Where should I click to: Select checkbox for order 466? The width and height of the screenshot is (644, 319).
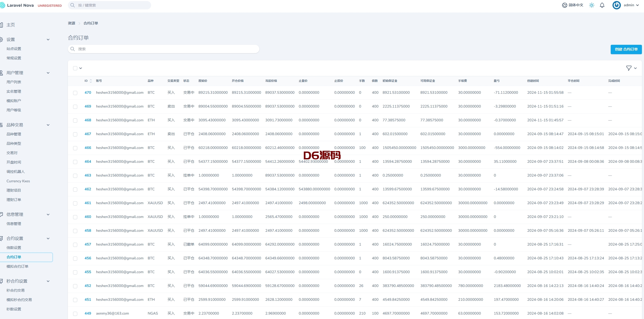click(x=75, y=148)
